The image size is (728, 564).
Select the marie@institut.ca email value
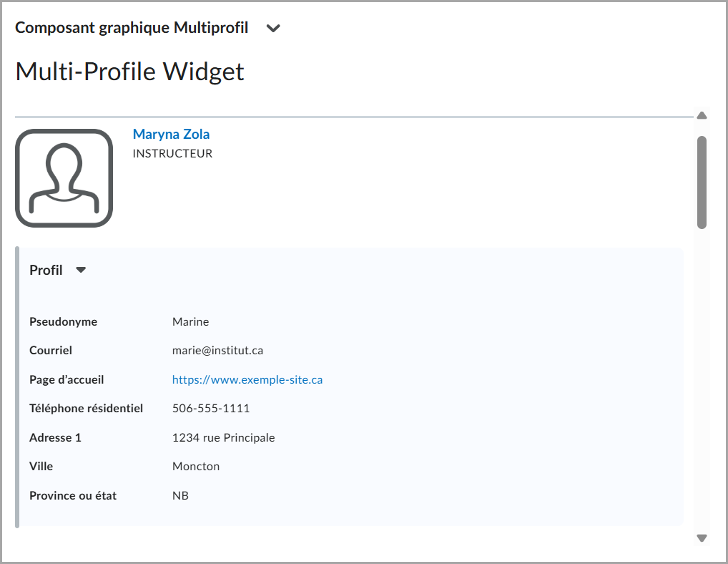(217, 350)
